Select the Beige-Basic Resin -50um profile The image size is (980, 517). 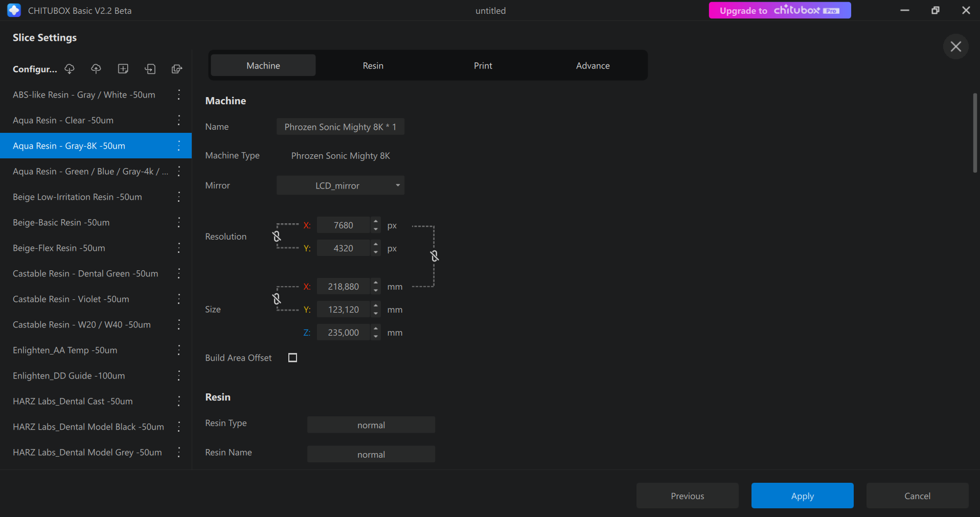96,222
